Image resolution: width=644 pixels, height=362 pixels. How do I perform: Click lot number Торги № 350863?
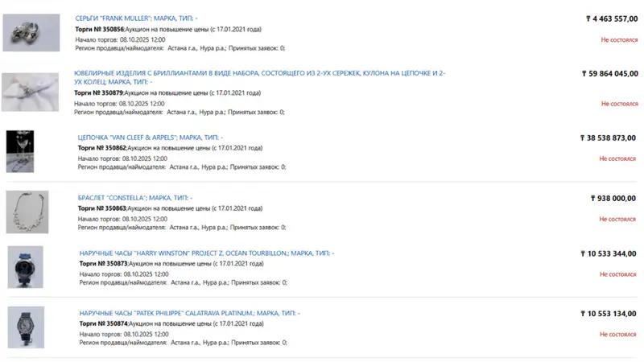(x=102, y=208)
